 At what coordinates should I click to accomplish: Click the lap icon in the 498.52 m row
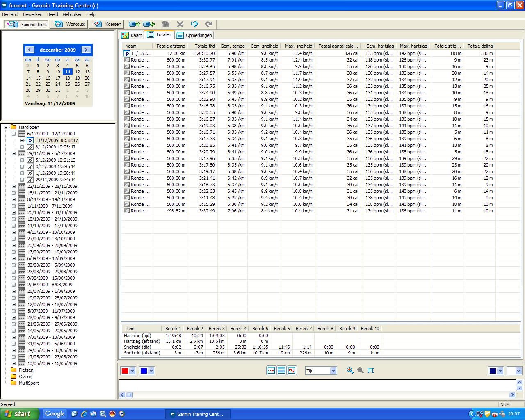pyautogui.click(x=127, y=211)
